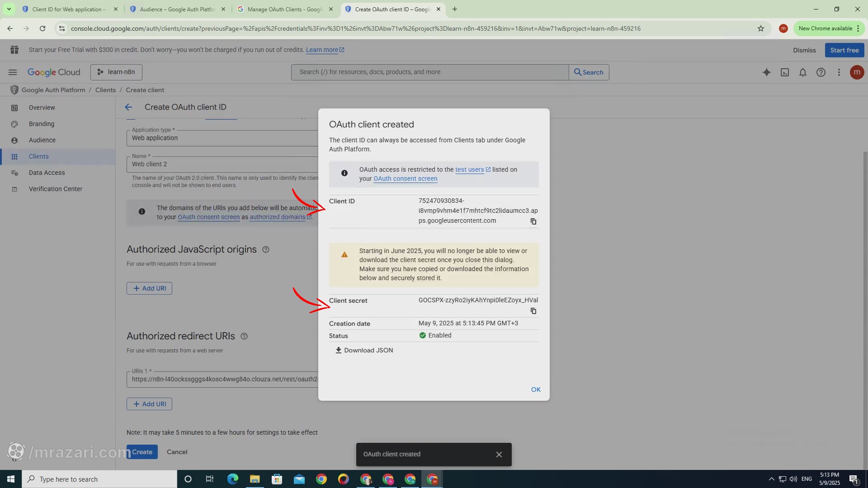Copy the Client secret using copy icon
This screenshot has width=868, height=488.
point(533,311)
